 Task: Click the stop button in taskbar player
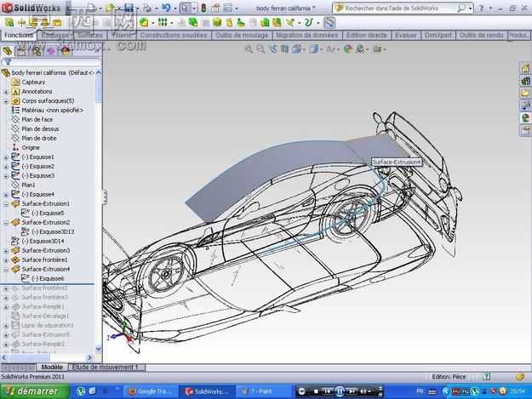(x=316, y=391)
